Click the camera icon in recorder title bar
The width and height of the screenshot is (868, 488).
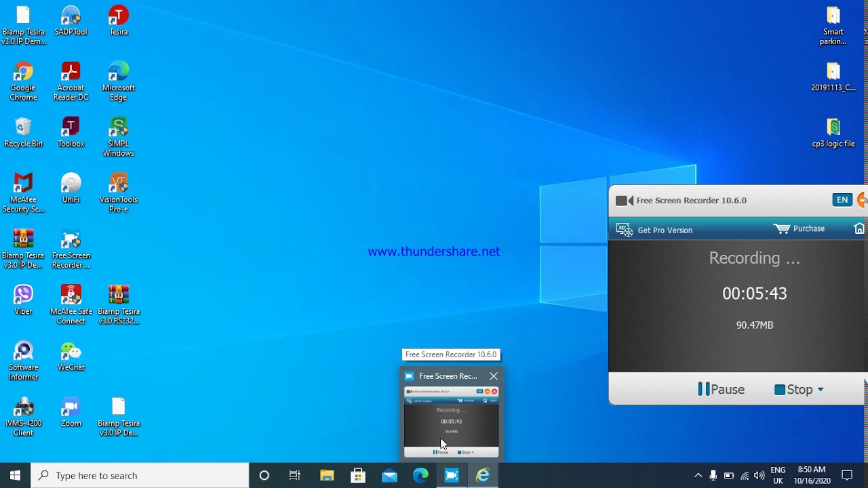(x=624, y=200)
